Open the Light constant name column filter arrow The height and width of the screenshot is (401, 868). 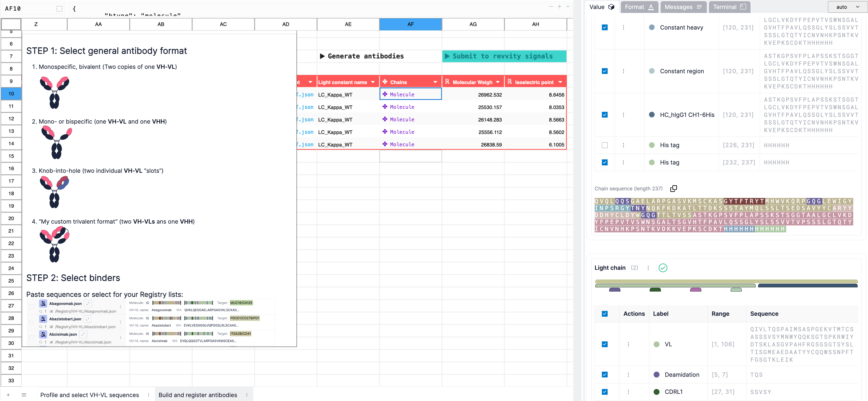[373, 82]
